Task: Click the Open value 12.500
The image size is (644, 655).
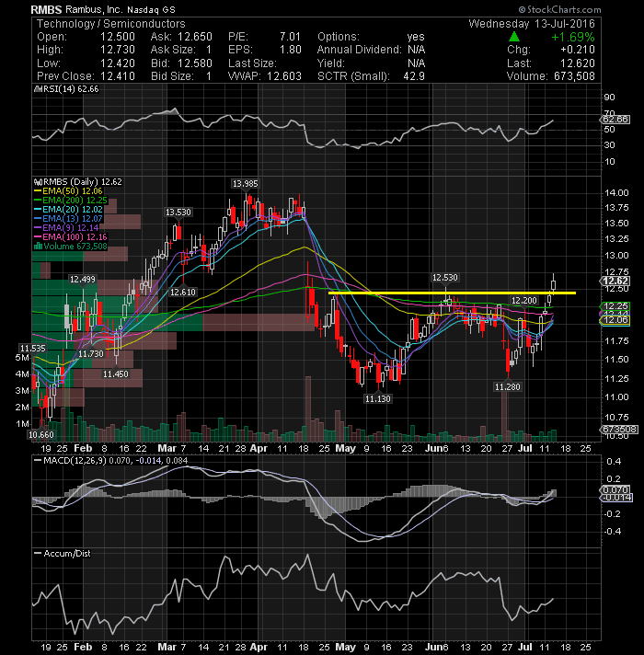Action: 118,37
